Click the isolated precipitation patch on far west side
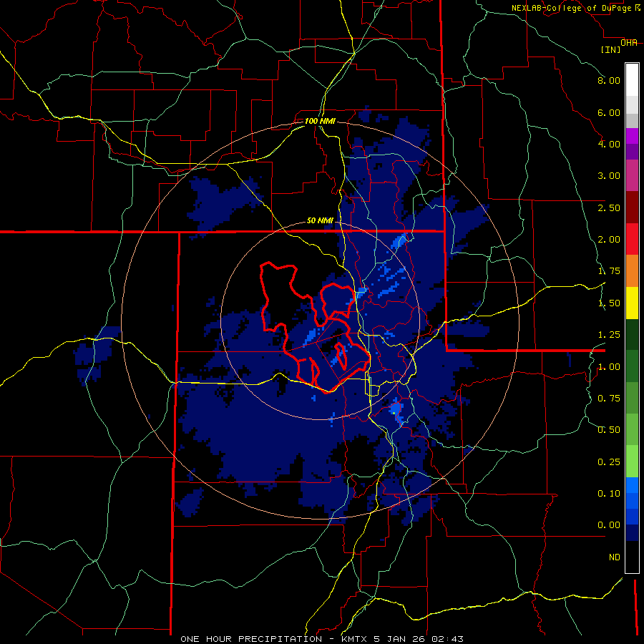The height and width of the screenshot is (644, 644). point(93,354)
